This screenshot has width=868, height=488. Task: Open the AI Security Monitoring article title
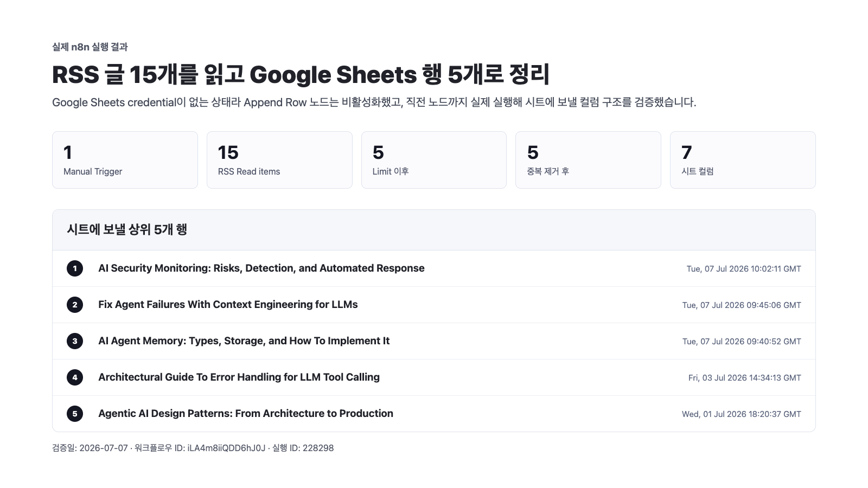[261, 268]
